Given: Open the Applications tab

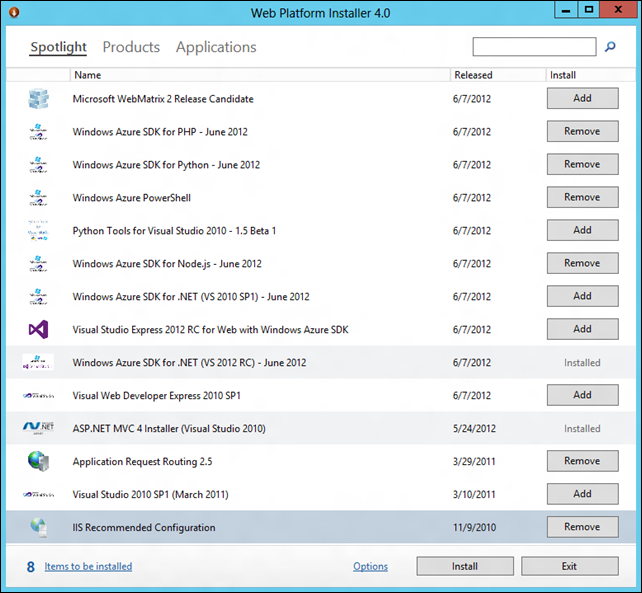Looking at the screenshot, I should click(216, 47).
